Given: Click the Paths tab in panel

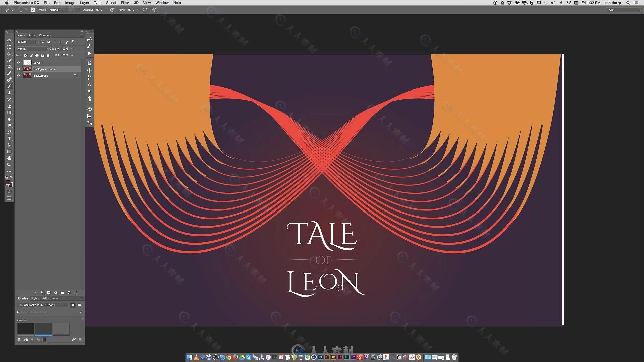Looking at the screenshot, I should point(32,35).
